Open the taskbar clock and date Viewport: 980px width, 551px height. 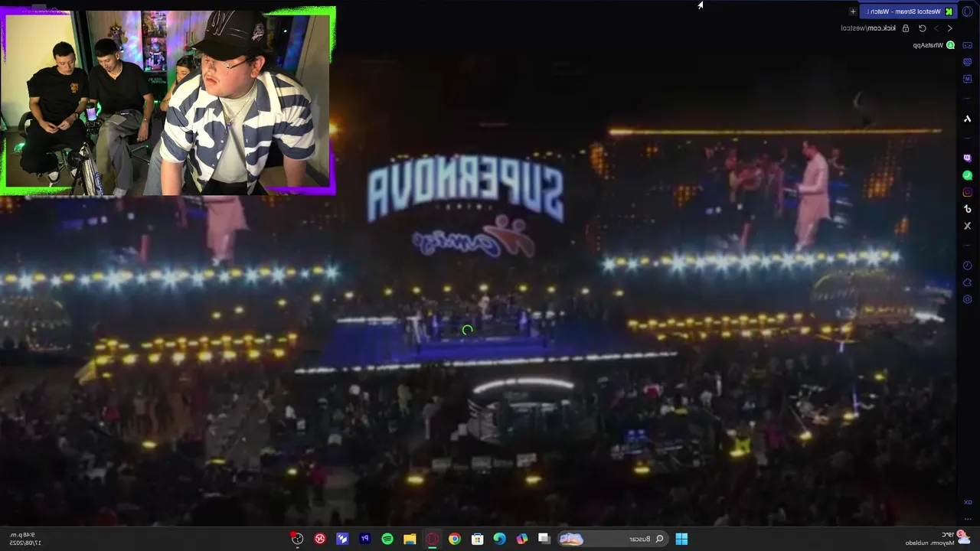(x=24, y=539)
